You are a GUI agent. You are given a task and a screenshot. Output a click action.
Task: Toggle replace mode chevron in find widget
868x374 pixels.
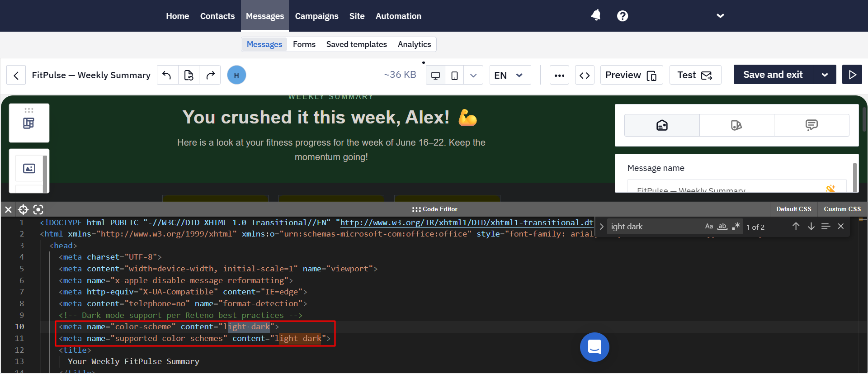click(x=601, y=227)
